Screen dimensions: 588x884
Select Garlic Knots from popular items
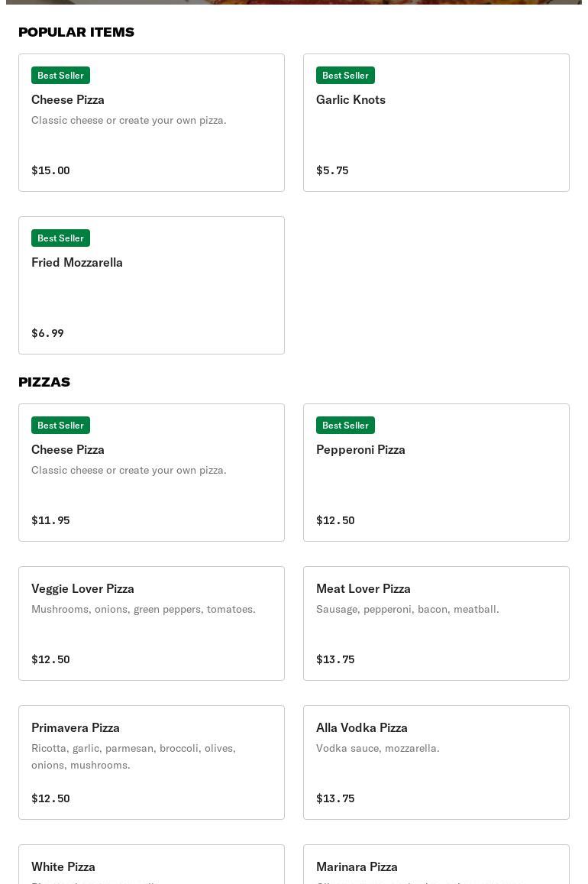click(x=436, y=122)
